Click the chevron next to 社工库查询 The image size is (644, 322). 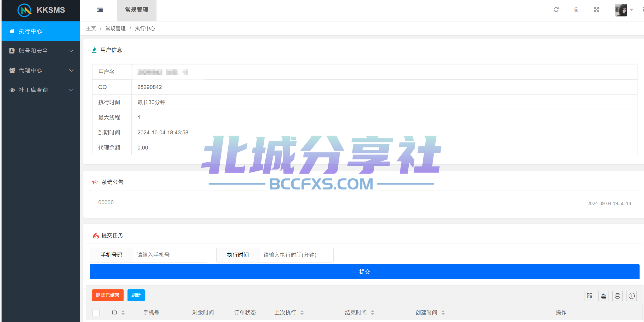tap(71, 90)
